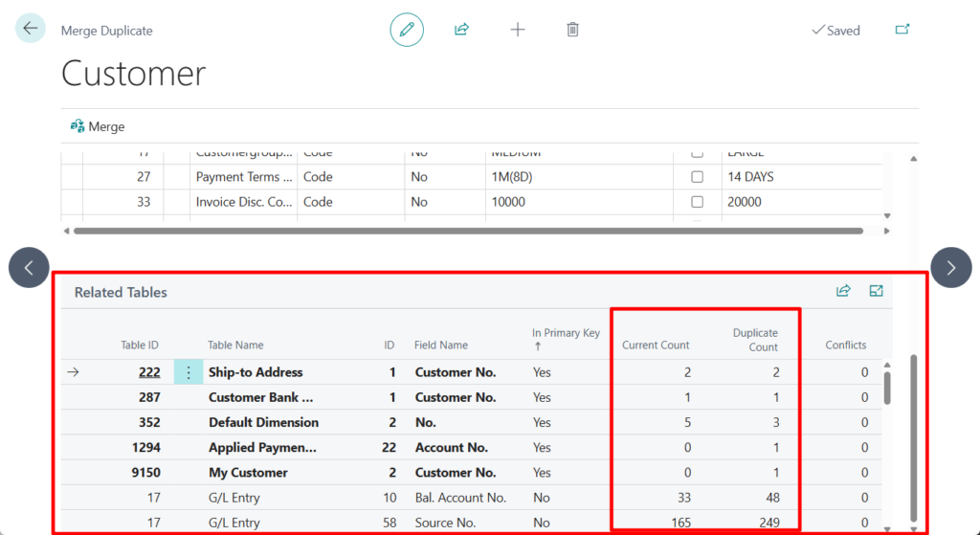Open Table ID 222 link
The height and width of the screenshot is (535, 980).
pos(148,372)
